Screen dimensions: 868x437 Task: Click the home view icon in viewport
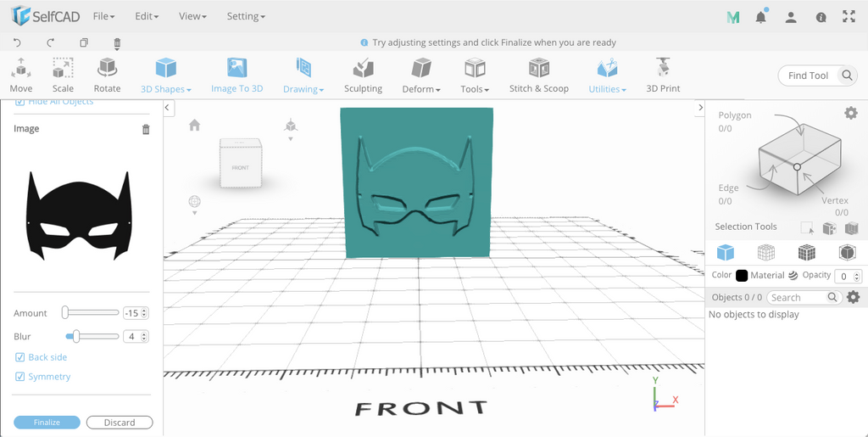pos(194,126)
